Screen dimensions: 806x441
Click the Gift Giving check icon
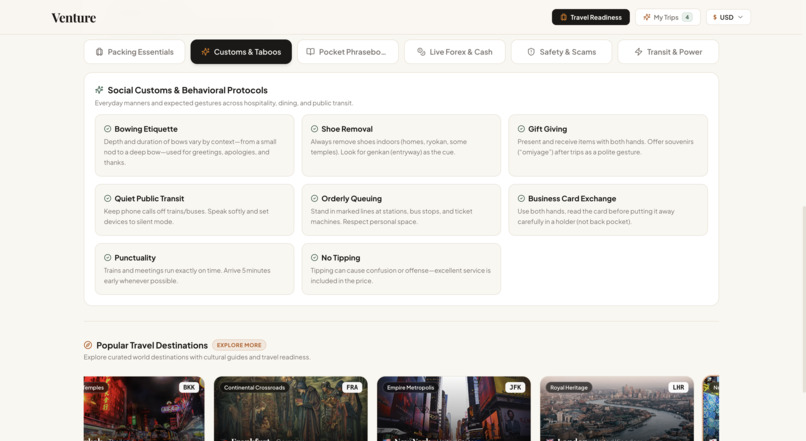click(521, 129)
